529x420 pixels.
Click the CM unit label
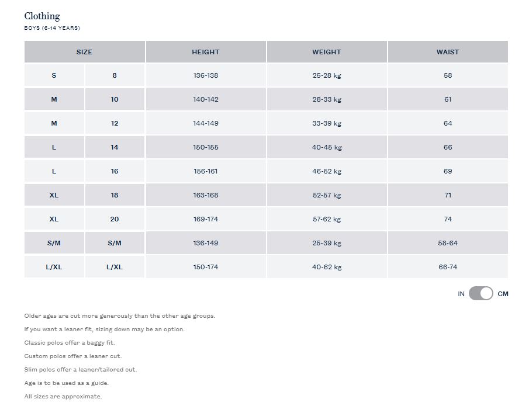[x=503, y=294]
